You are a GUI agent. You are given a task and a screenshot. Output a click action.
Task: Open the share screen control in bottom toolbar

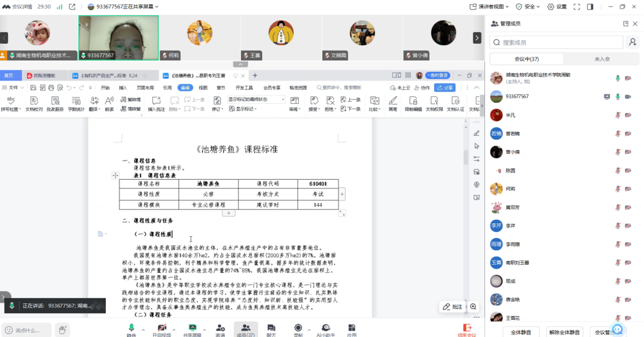point(192,328)
